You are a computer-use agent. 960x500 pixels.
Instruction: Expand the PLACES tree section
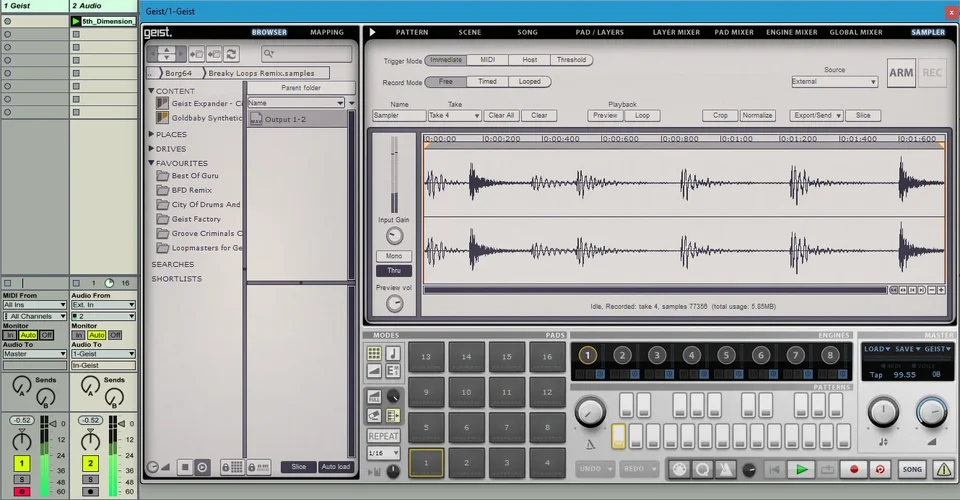click(151, 133)
